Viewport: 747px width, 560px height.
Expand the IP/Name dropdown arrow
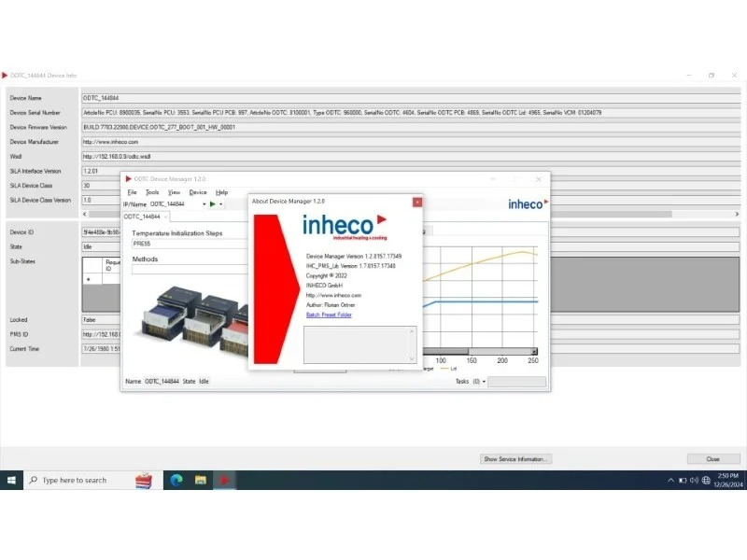click(204, 204)
